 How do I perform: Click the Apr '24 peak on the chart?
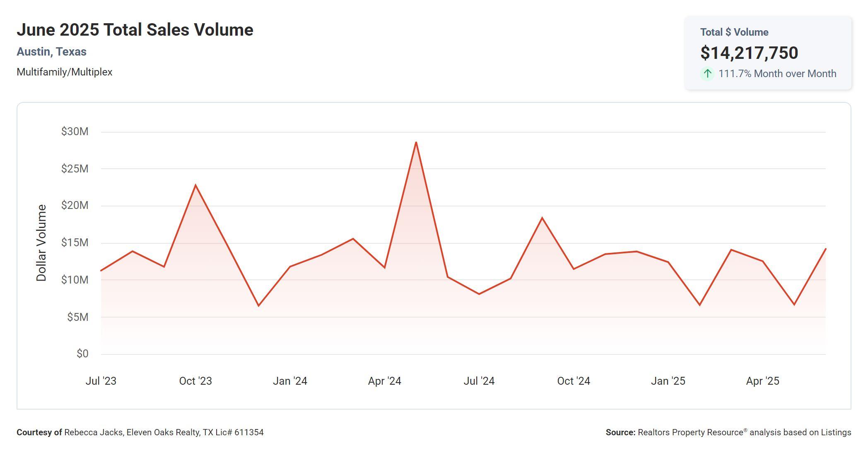[x=416, y=143]
